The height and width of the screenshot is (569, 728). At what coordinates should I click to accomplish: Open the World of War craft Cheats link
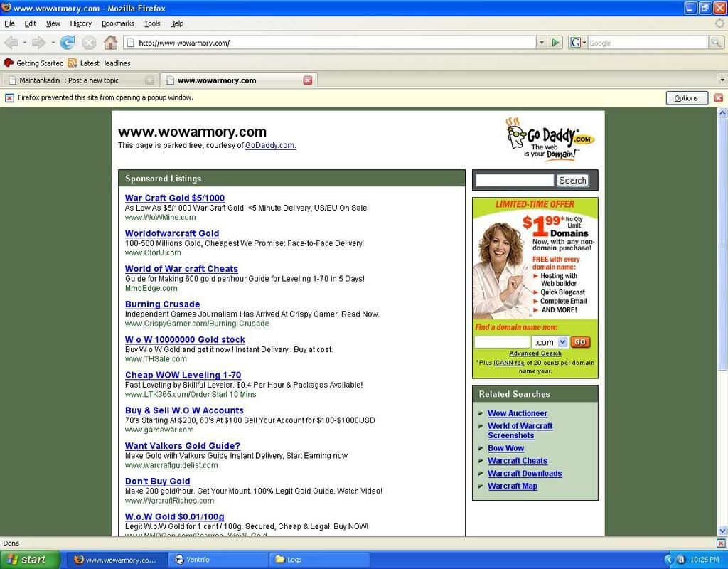(181, 268)
